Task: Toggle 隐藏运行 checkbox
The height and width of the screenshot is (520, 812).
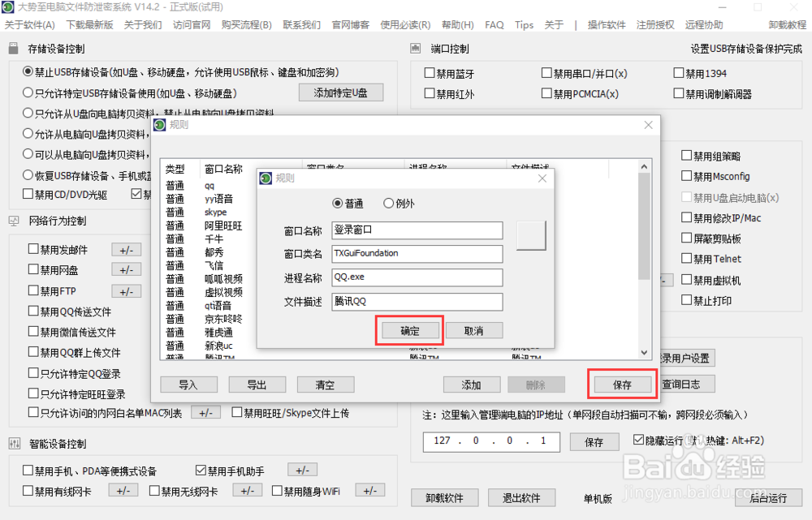Action: (x=638, y=440)
